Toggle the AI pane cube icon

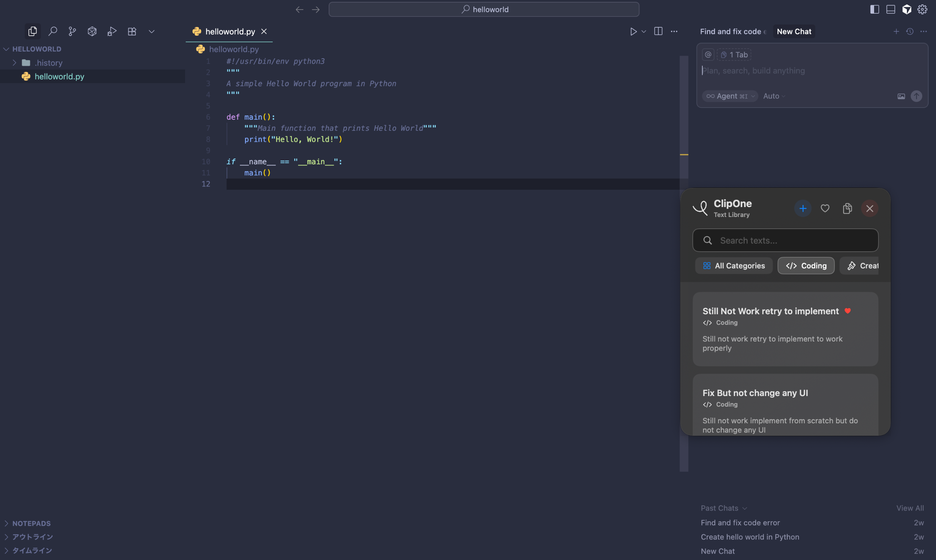907,10
